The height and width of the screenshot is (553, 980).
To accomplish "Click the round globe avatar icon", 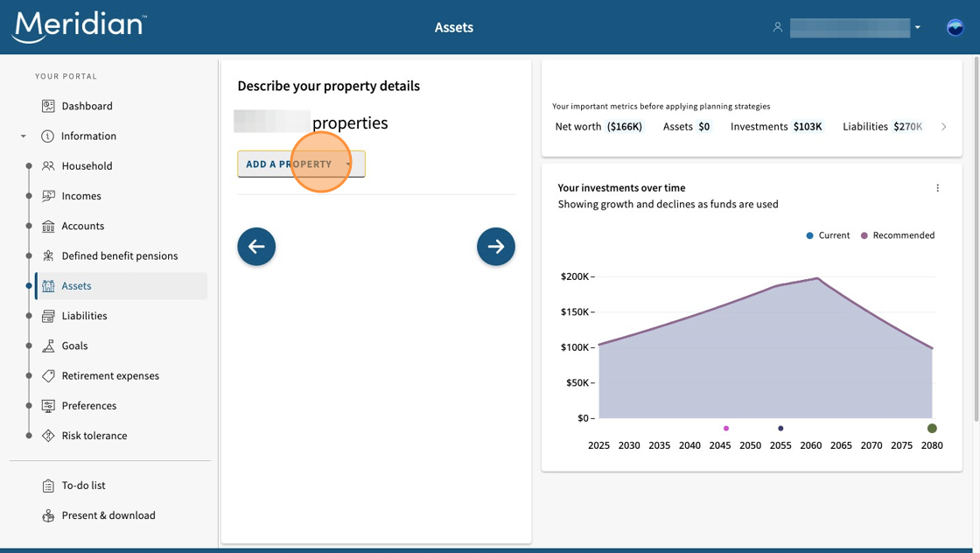I will [x=955, y=27].
